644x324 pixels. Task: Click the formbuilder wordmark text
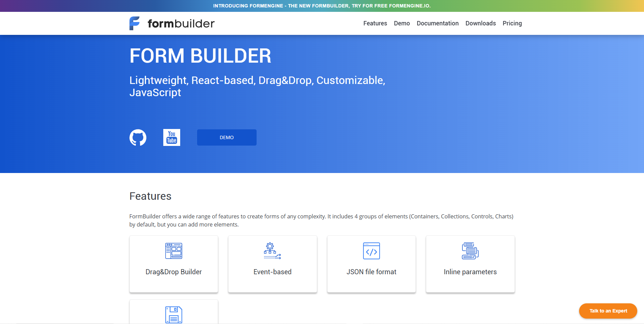click(181, 24)
